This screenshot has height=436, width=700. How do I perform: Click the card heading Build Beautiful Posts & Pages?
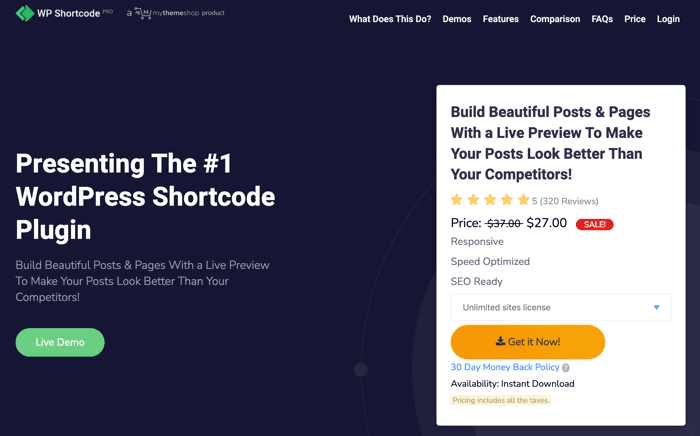pos(550,143)
